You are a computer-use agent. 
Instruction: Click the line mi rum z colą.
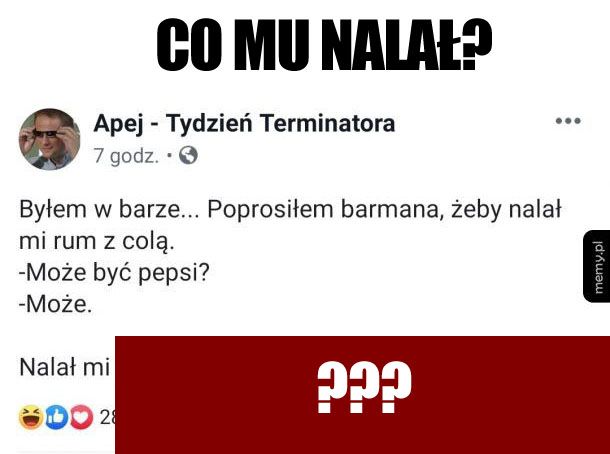tap(96, 241)
